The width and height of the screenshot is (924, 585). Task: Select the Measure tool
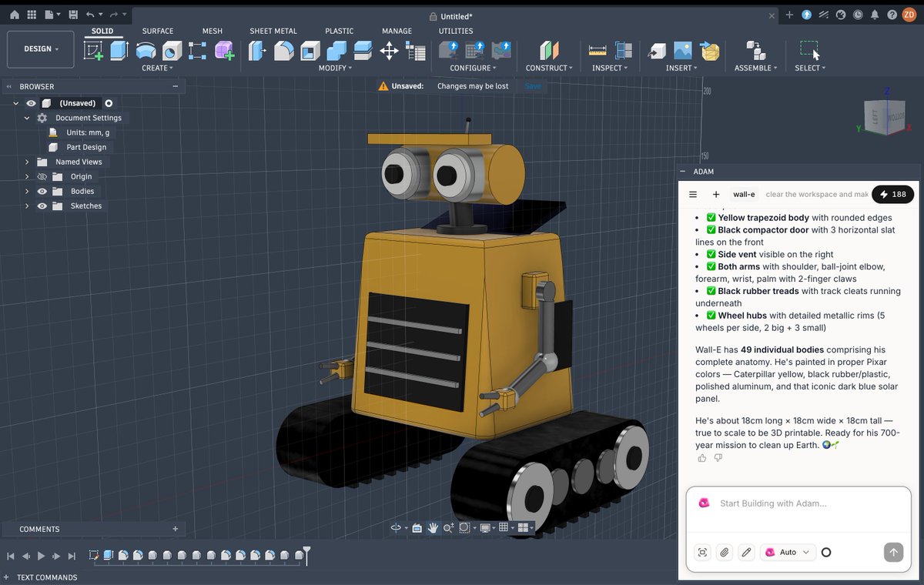pyautogui.click(x=598, y=51)
